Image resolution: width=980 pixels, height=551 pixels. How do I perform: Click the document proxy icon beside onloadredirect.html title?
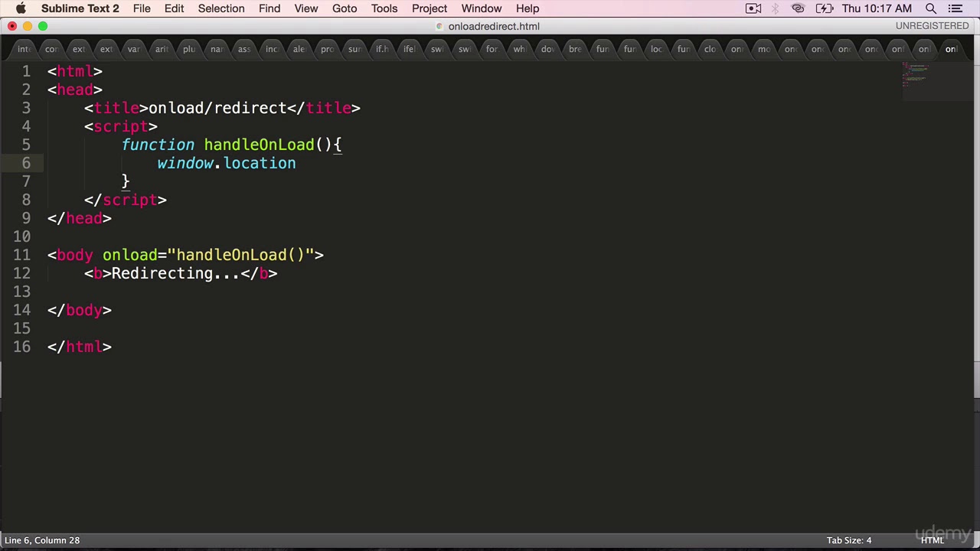pos(439,26)
